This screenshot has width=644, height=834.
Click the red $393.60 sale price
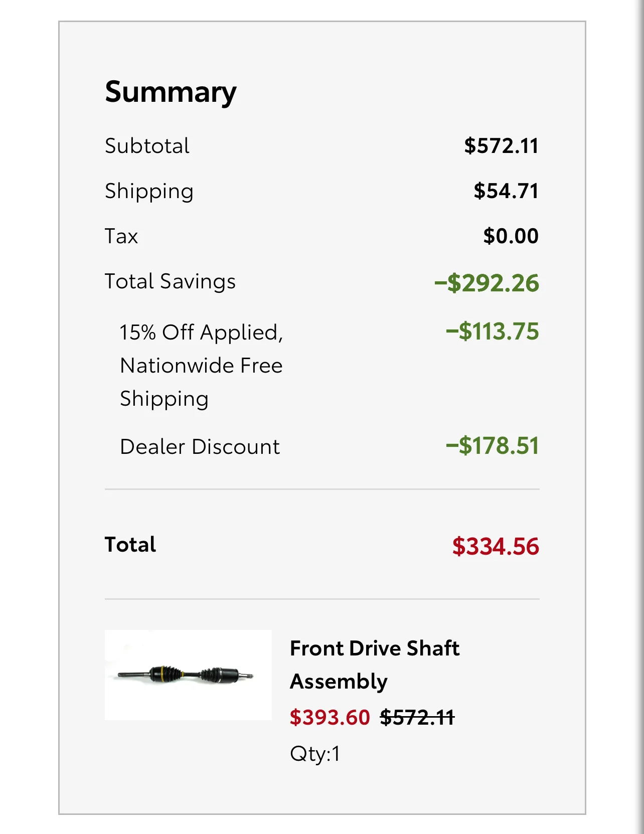tap(330, 718)
